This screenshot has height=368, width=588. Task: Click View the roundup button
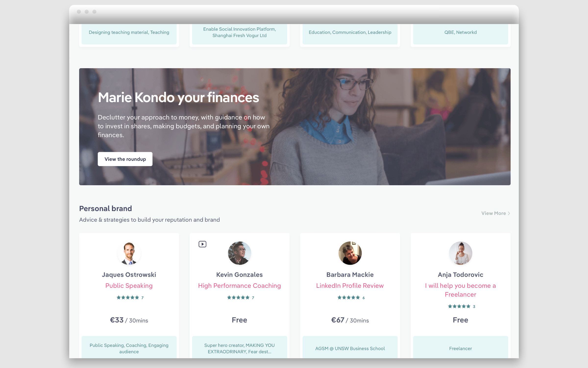point(125,159)
